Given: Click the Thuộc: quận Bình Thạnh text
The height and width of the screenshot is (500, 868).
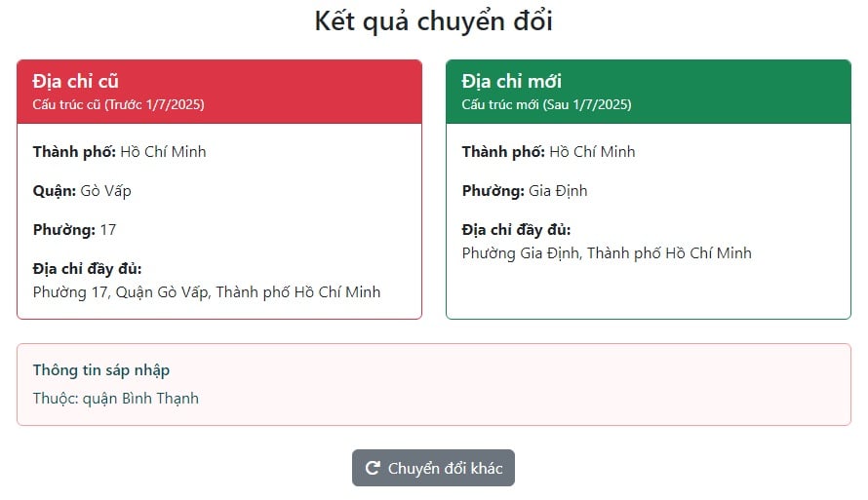Looking at the screenshot, I should 116,399.
